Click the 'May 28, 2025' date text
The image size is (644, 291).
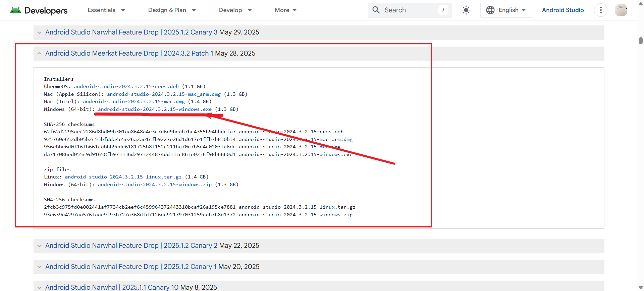coord(235,53)
